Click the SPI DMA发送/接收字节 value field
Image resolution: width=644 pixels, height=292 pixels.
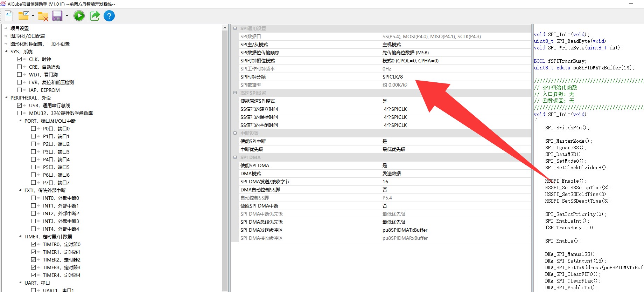[x=455, y=182]
